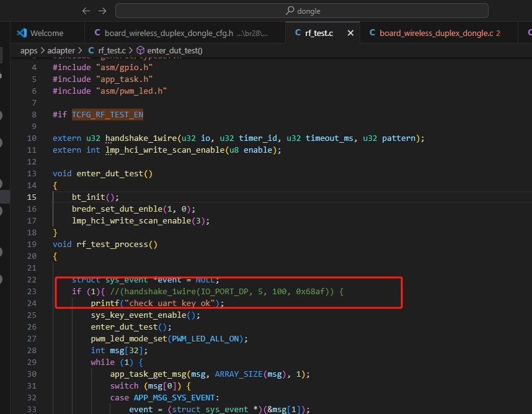Click the PWM_LED_ALL_ON argument

click(x=205, y=339)
